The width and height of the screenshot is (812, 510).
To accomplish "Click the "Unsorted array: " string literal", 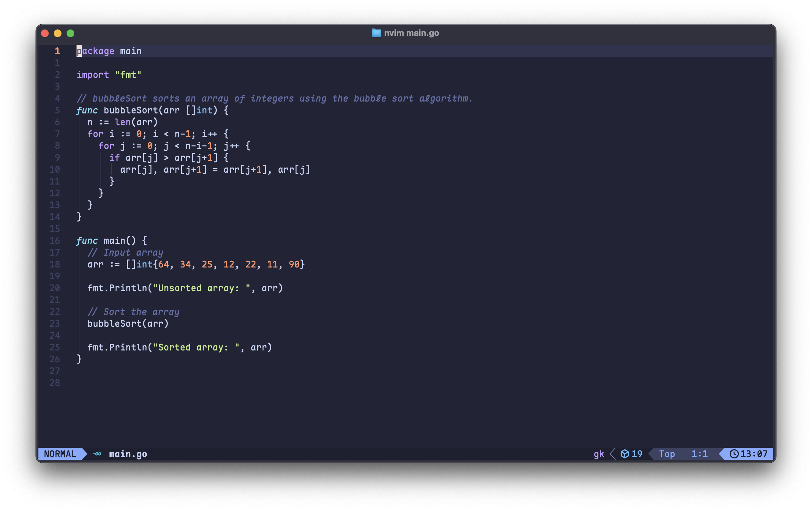I will click(202, 288).
